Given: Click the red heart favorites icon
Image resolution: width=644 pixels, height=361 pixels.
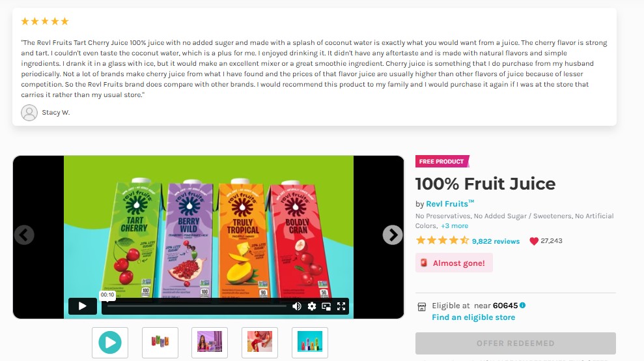Looking at the screenshot, I should coord(534,241).
